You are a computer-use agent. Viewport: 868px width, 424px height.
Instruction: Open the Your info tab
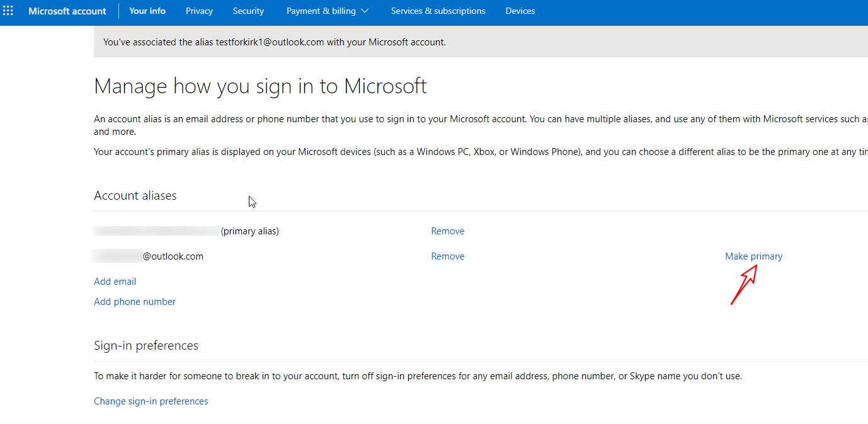[x=147, y=11]
